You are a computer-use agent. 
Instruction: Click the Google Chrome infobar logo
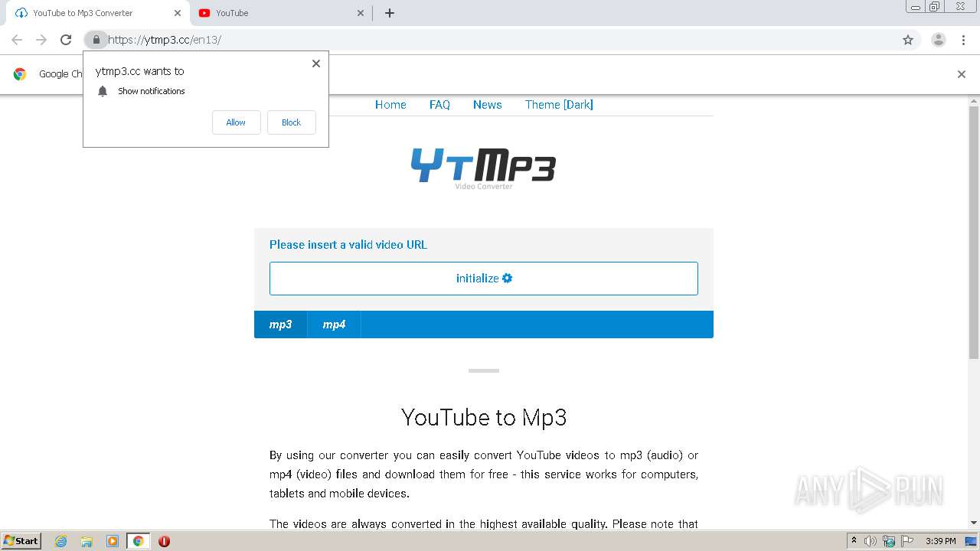(x=20, y=74)
